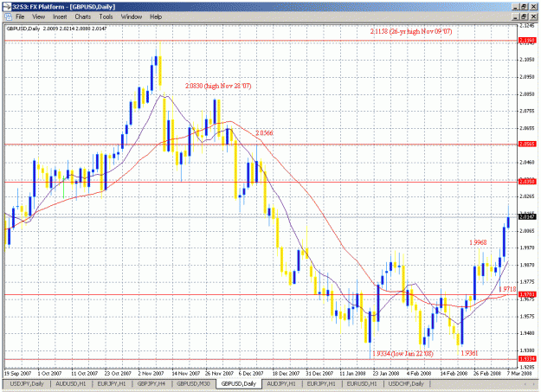Click the 2.0566 red text label
The width and height of the screenshot is (541, 392).
pos(264,133)
